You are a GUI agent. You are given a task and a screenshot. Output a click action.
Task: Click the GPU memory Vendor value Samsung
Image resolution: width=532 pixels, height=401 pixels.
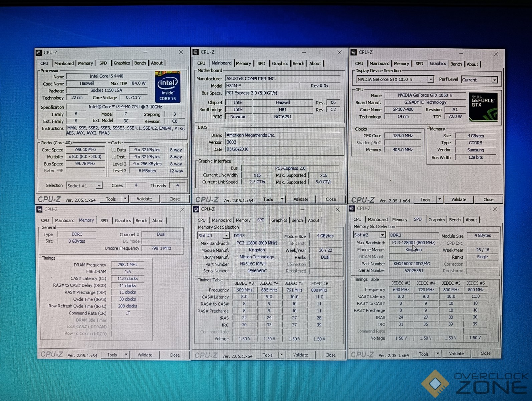point(476,150)
